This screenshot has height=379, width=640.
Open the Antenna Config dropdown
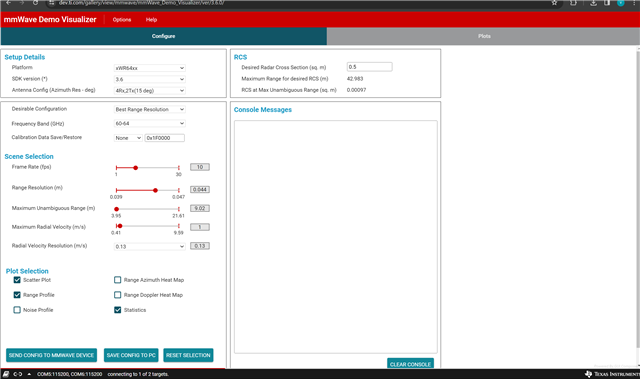pos(149,91)
